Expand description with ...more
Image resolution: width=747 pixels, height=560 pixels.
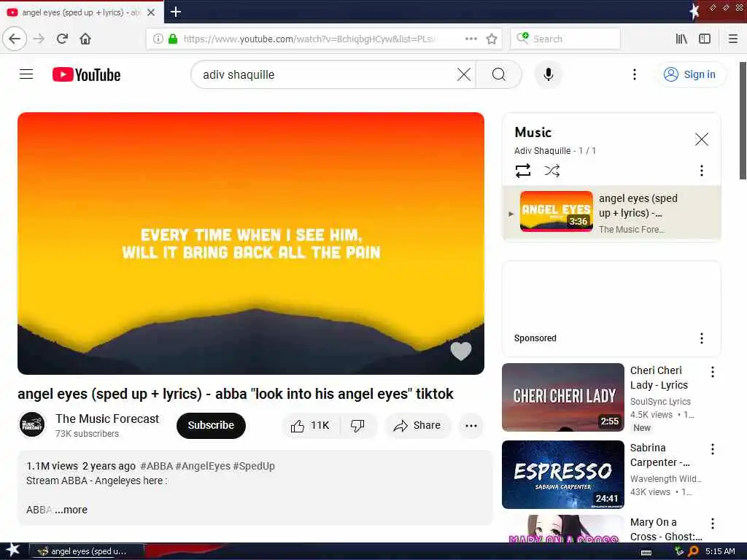coord(71,510)
